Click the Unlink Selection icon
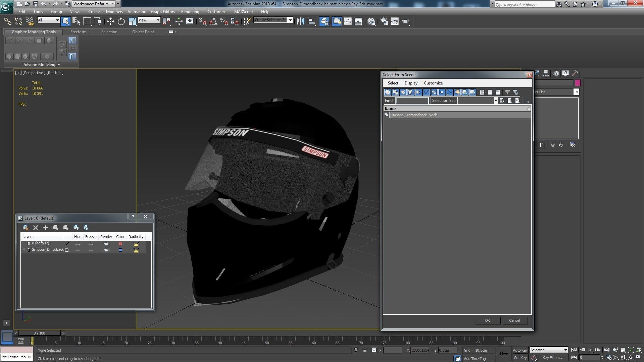This screenshot has height=362, width=644. [x=18, y=21]
